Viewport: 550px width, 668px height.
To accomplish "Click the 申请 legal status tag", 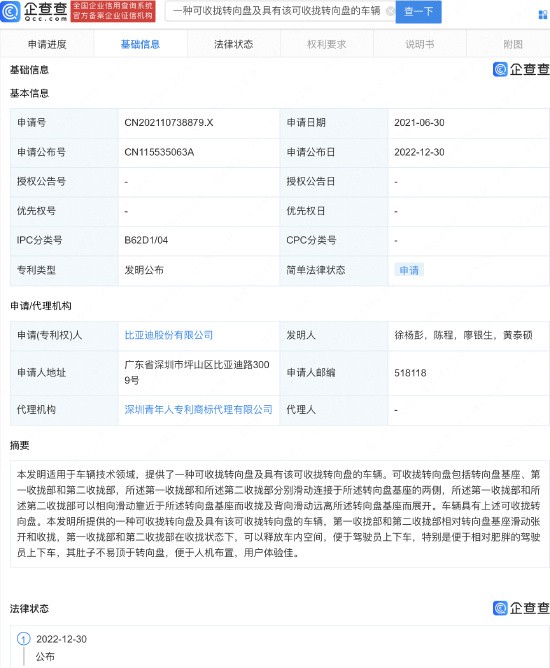I will tap(409, 270).
